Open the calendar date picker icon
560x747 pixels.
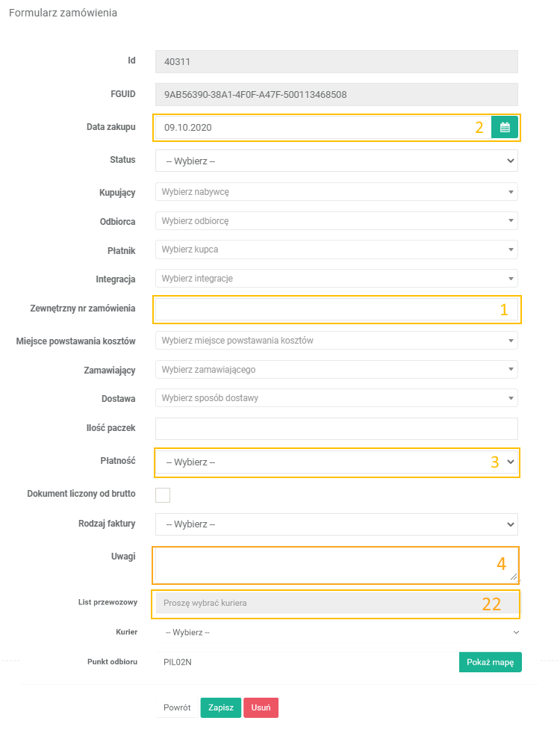tap(505, 127)
